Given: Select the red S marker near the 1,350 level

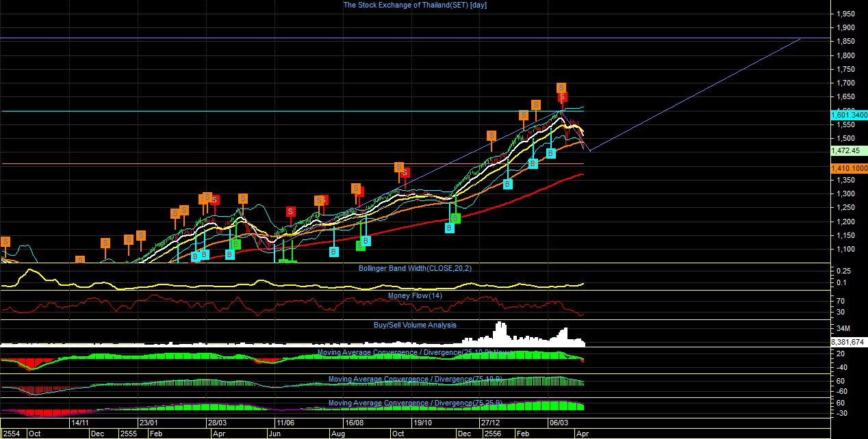Looking at the screenshot, I should [x=405, y=173].
